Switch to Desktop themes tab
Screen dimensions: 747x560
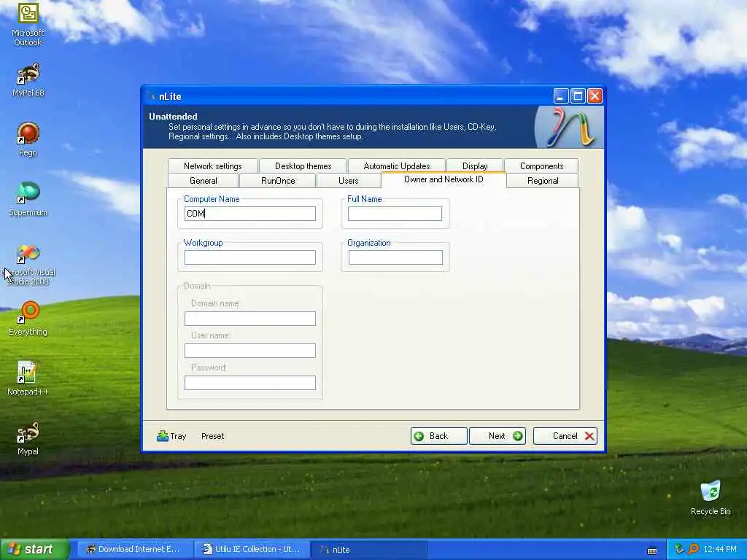(303, 166)
